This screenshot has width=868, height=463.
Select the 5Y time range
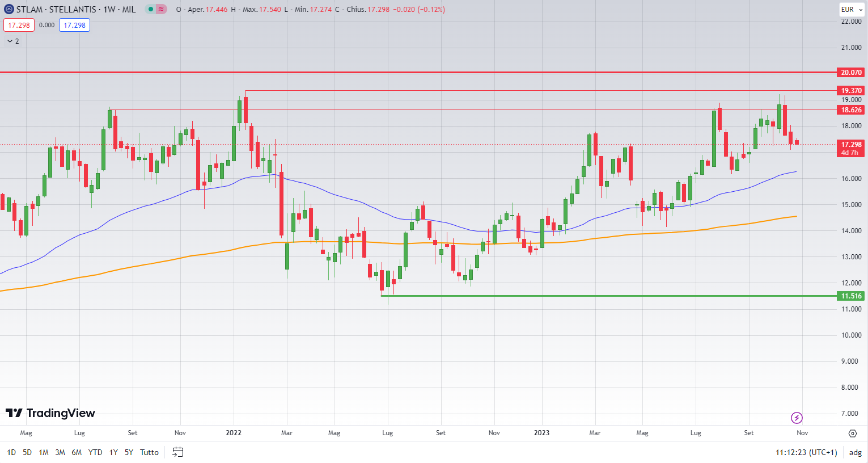(x=129, y=452)
